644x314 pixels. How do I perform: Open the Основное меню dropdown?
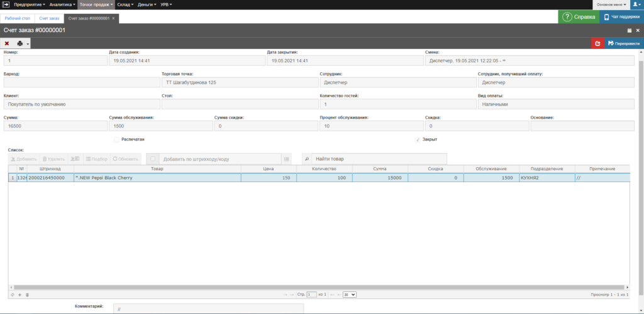point(611,4)
